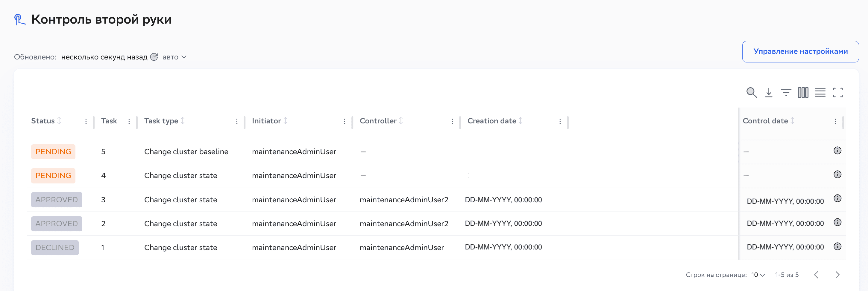Open the table search tool
This screenshot has height=291, width=868.
click(751, 93)
